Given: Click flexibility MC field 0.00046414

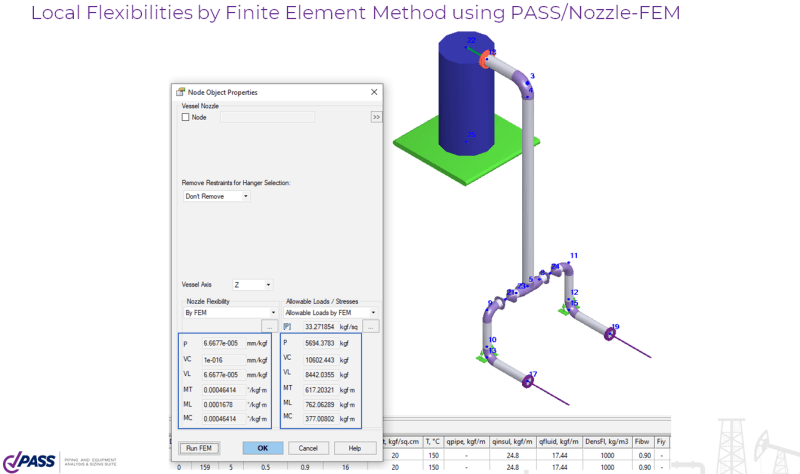Looking at the screenshot, I should [x=224, y=419].
